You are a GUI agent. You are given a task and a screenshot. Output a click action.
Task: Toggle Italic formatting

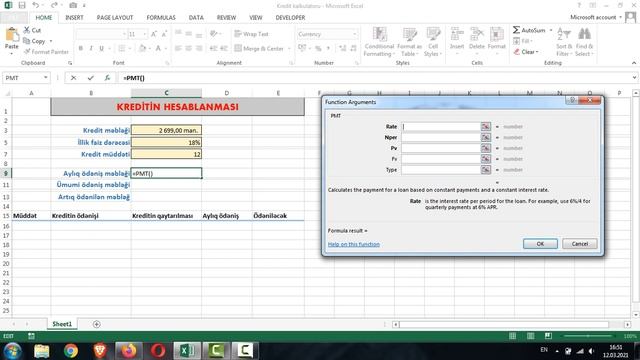click(91, 48)
